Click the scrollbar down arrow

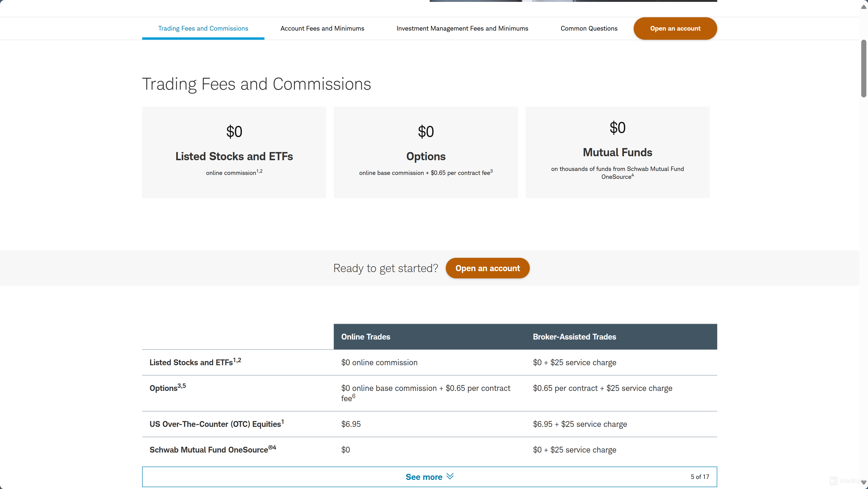864,483
